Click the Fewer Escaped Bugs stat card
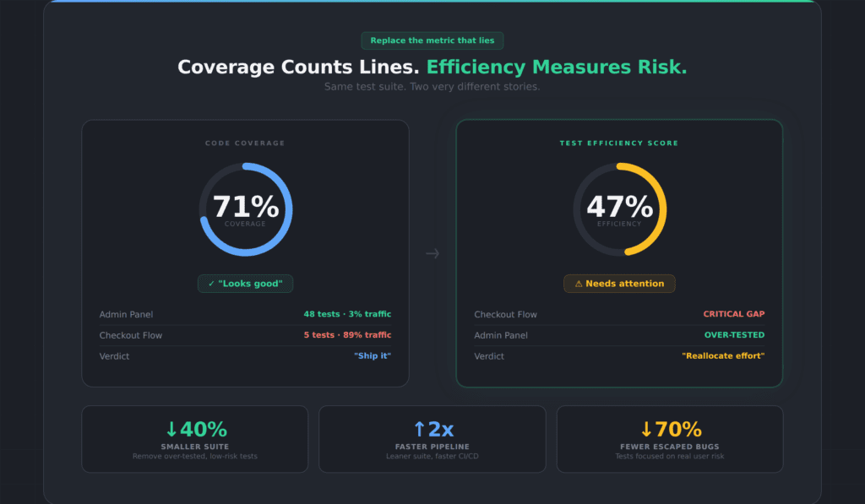The width and height of the screenshot is (865, 504). point(670,439)
